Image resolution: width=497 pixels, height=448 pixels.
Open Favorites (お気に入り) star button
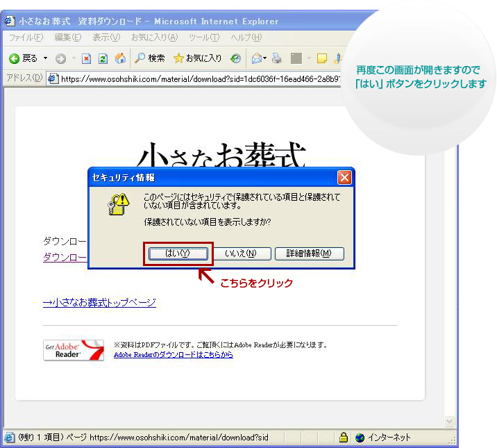coord(197,58)
